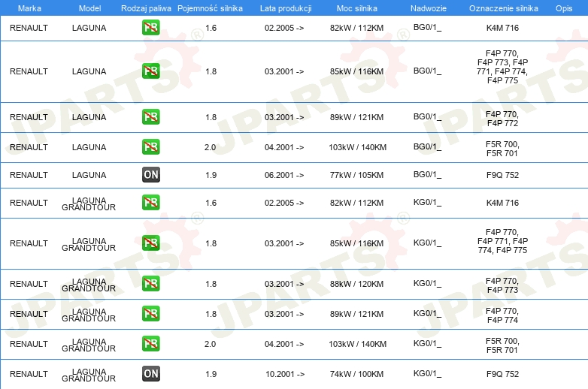Click the ON diesel icon in the 77kW / 105KM row
This screenshot has height=389, width=588.
[150, 174]
